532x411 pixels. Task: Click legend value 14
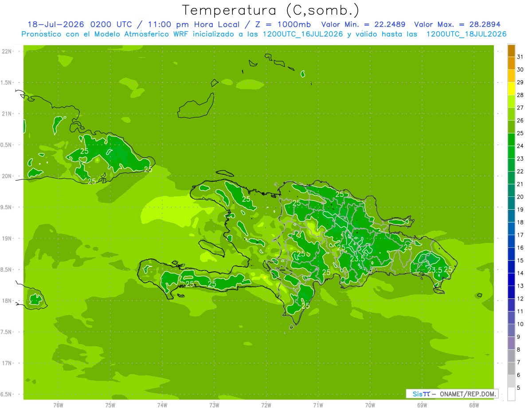[520, 273]
